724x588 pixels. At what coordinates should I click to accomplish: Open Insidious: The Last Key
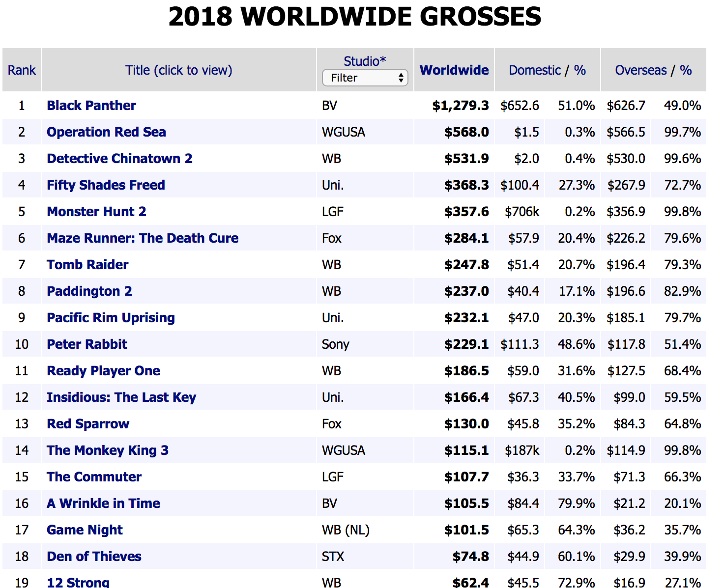point(121,397)
